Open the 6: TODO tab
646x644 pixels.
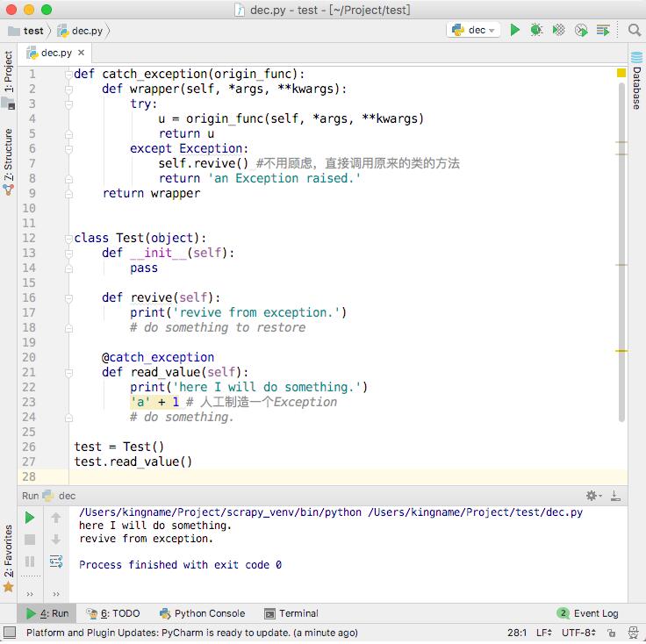point(113,614)
